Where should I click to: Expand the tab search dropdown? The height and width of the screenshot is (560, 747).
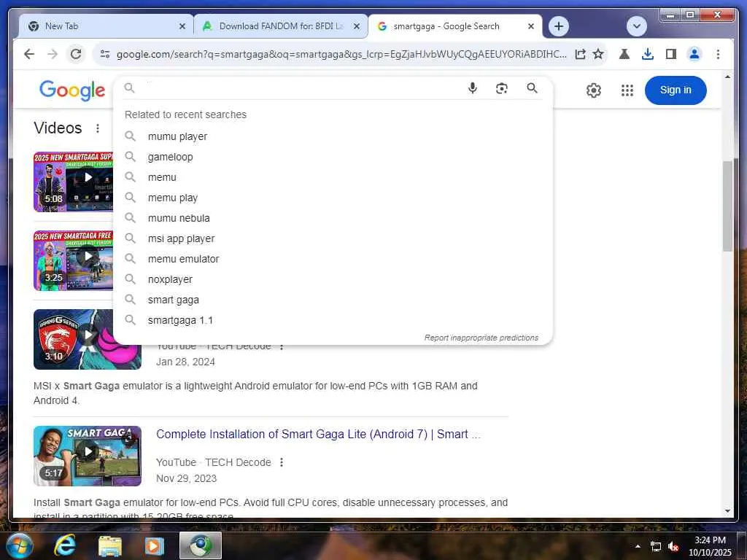636,26
